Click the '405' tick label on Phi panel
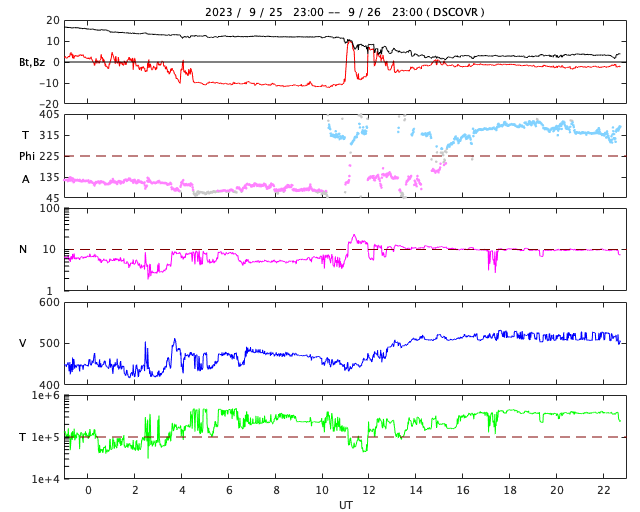Viewport: 640px width, 512px height. 49,115
